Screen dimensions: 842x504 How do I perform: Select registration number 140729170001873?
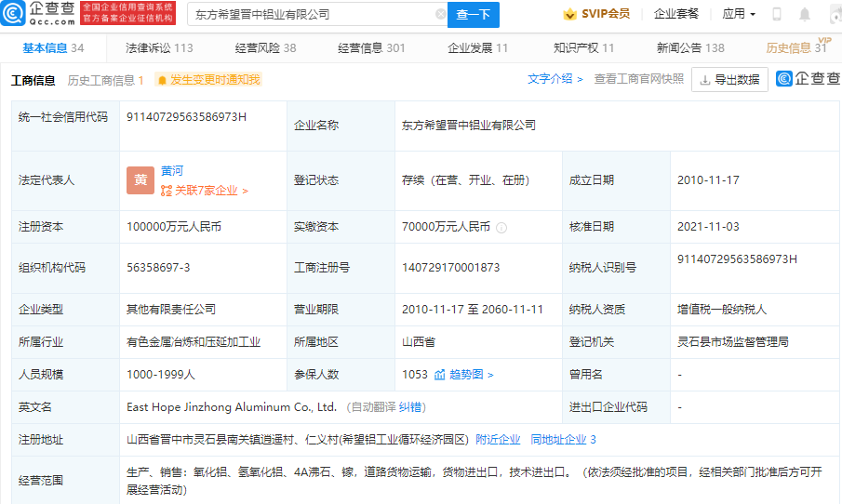coord(450,267)
